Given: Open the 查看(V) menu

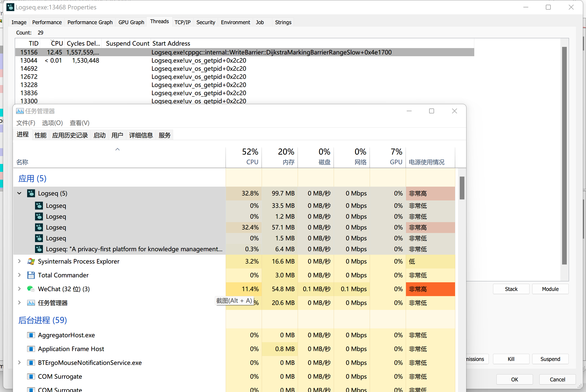Looking at the screenshot, I should pyautogui.click(x=79, y=123).
